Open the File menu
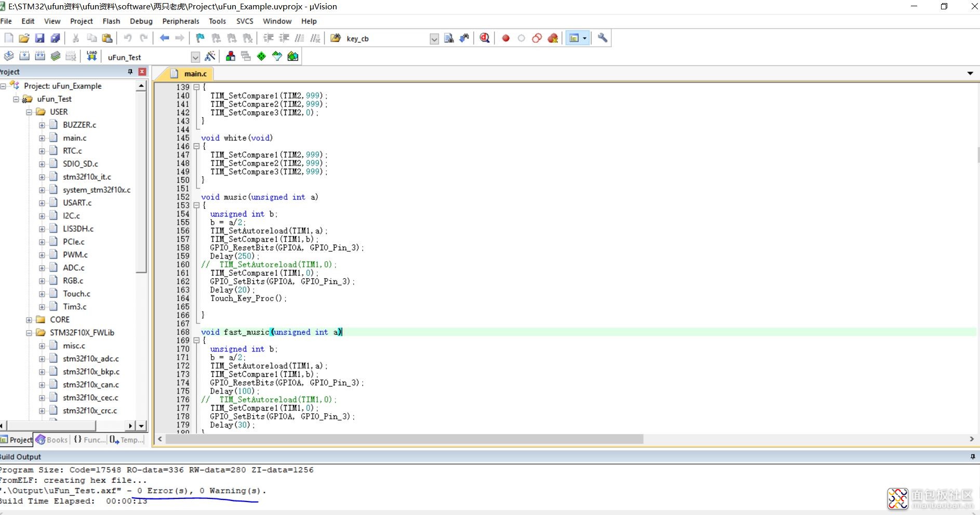The height and width of the screenshot is (515, 980). click(6, 21)
